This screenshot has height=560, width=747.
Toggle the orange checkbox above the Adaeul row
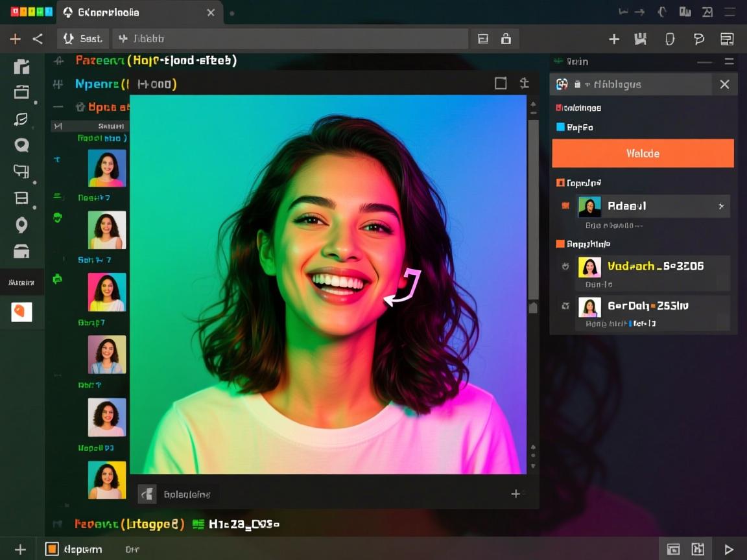[x=560, y=183]
